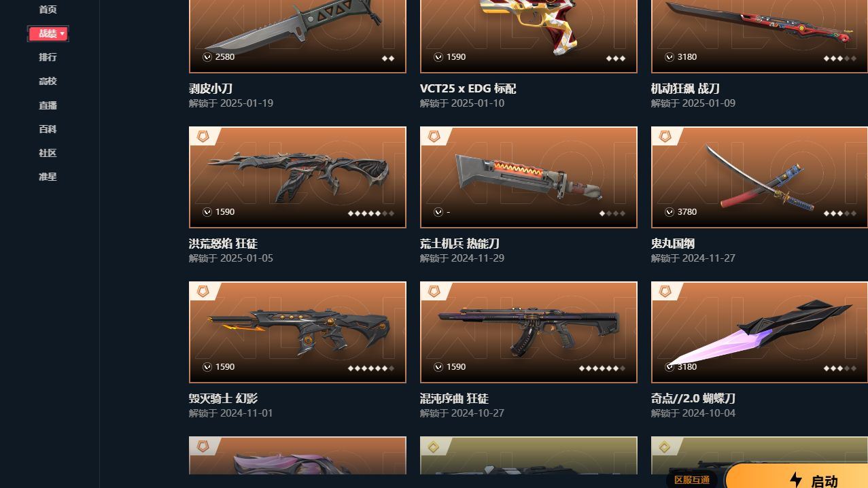The width and height of the screenshot is (868, 488).
Task: Select the 百科 wiki sidebar item
Action: tap(48, 129)
